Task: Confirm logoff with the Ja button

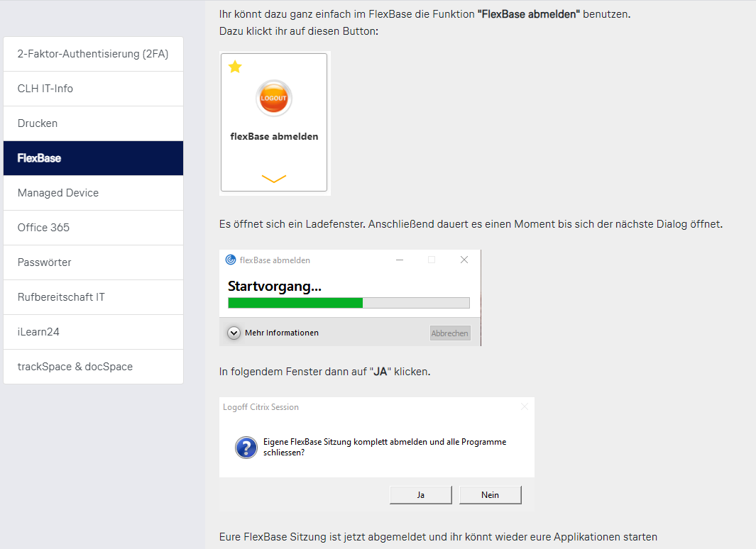Action: tap(420, 495)
